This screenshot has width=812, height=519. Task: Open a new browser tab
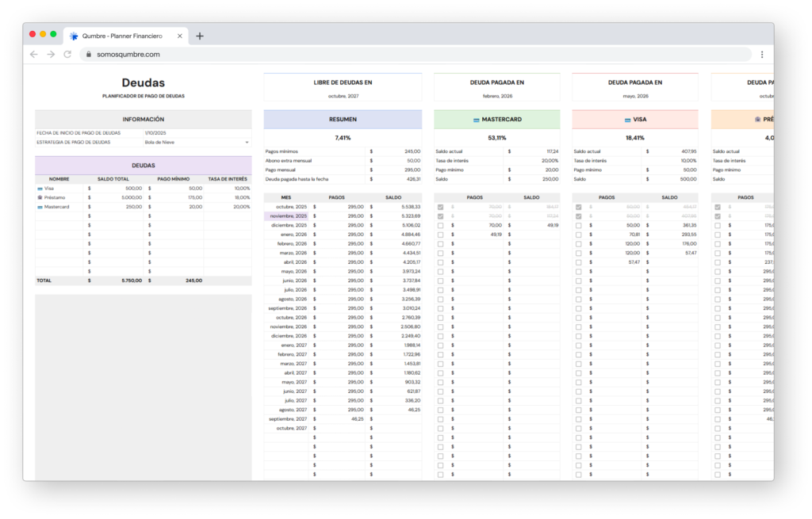coord(200,36)
